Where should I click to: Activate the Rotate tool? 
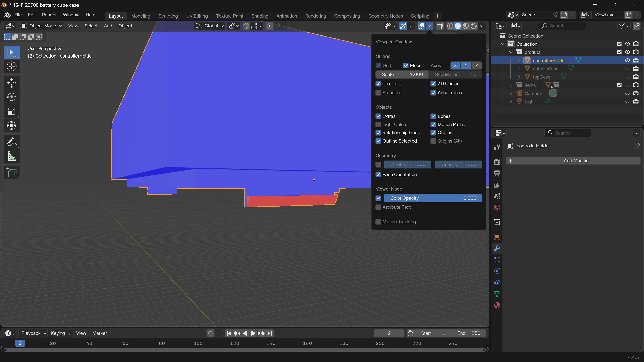click(12, 97)
